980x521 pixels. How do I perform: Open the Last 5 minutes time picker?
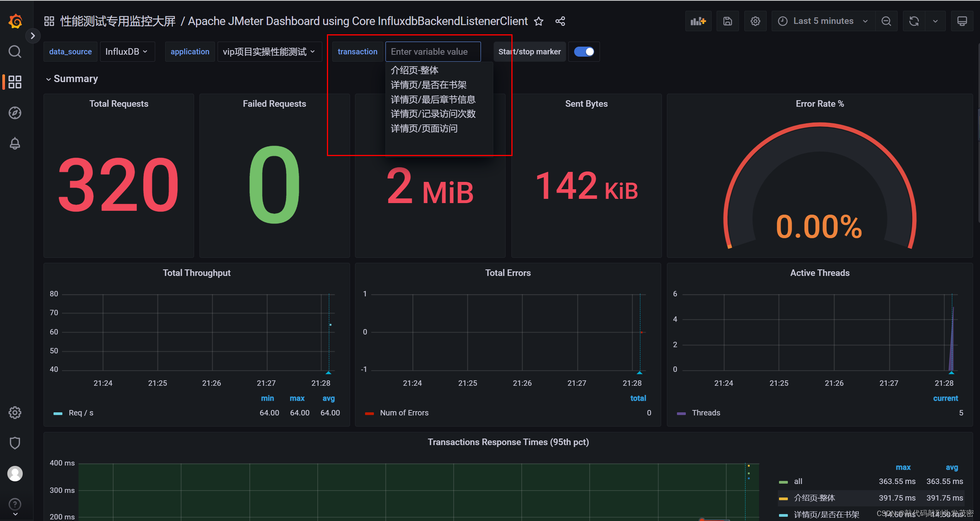tap(823, 21)
